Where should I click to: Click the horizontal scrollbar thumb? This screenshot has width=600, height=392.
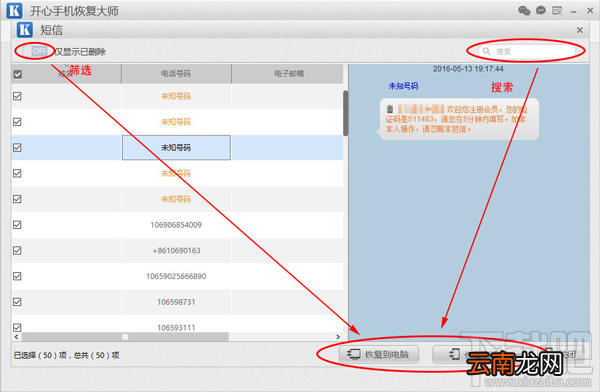(125, 337)
